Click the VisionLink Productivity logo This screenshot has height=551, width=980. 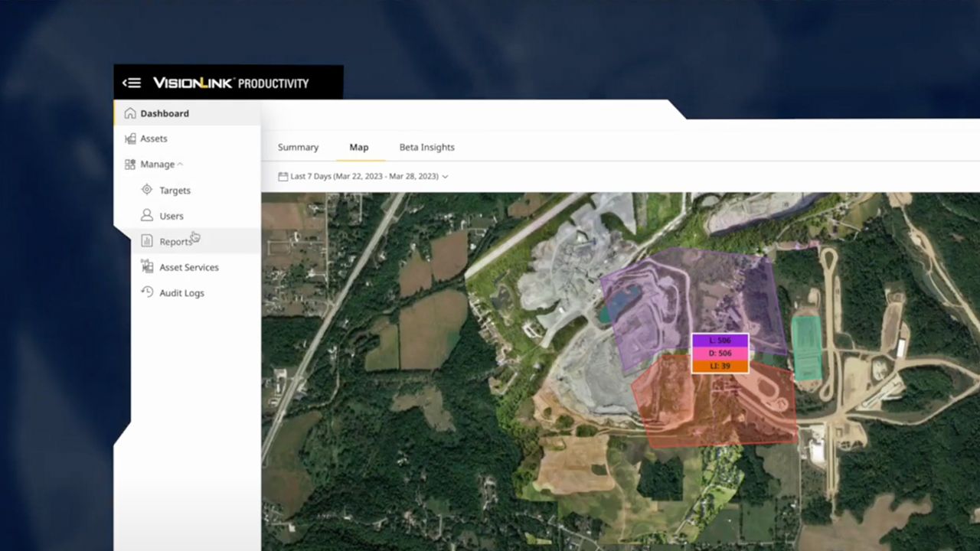point(230,83)
